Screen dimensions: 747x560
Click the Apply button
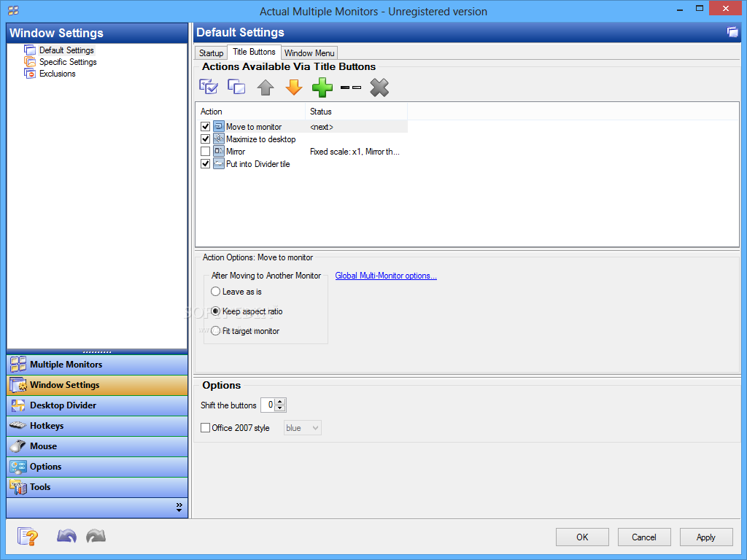click(x=706, y=537)
